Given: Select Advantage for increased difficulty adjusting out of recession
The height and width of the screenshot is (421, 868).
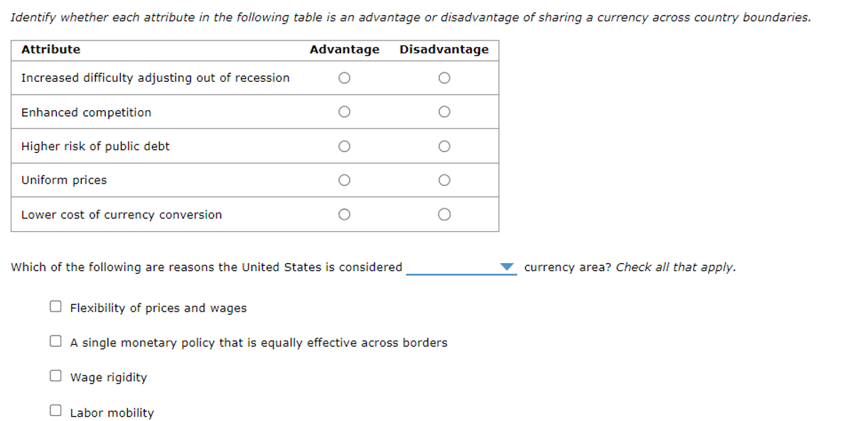Looking at the screenshot, I should pos(344,78).
